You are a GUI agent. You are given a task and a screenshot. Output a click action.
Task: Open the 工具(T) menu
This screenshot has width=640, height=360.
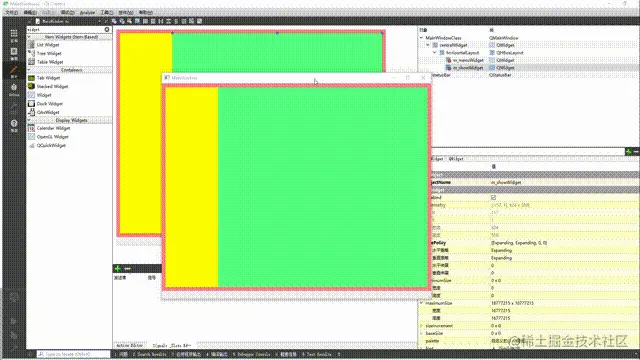tap(107, 13)
